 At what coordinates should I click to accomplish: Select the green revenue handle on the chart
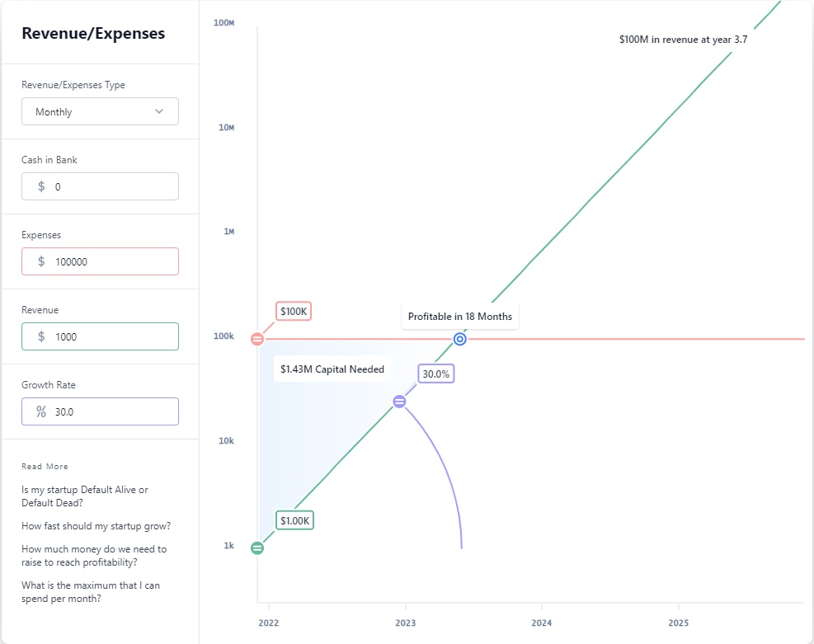(x=257, y=548)
